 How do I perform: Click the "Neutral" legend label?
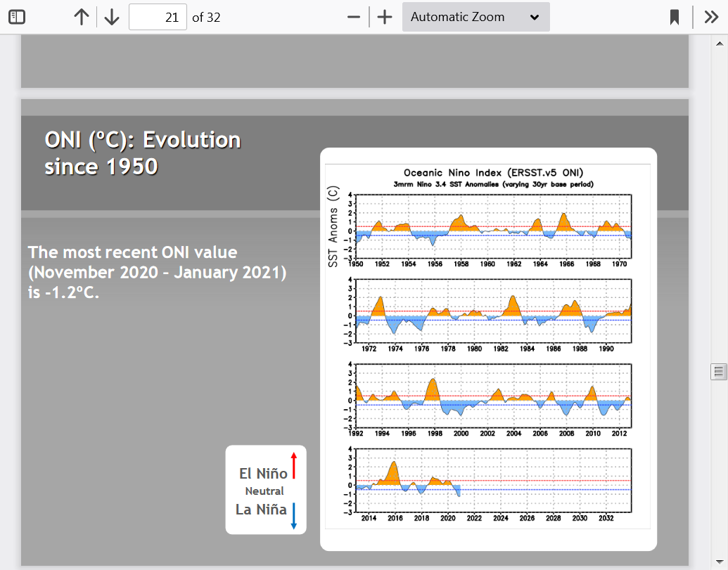pos(264,491)
